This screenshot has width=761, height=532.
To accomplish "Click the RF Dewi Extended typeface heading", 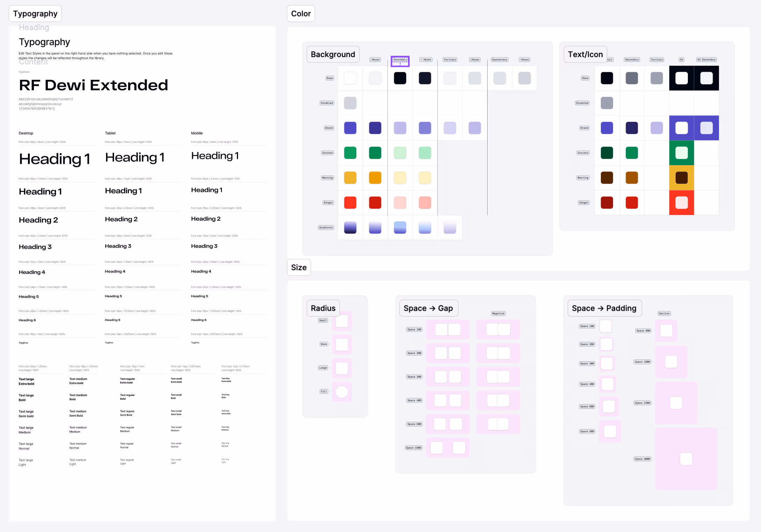I will [x=93, y=85].
